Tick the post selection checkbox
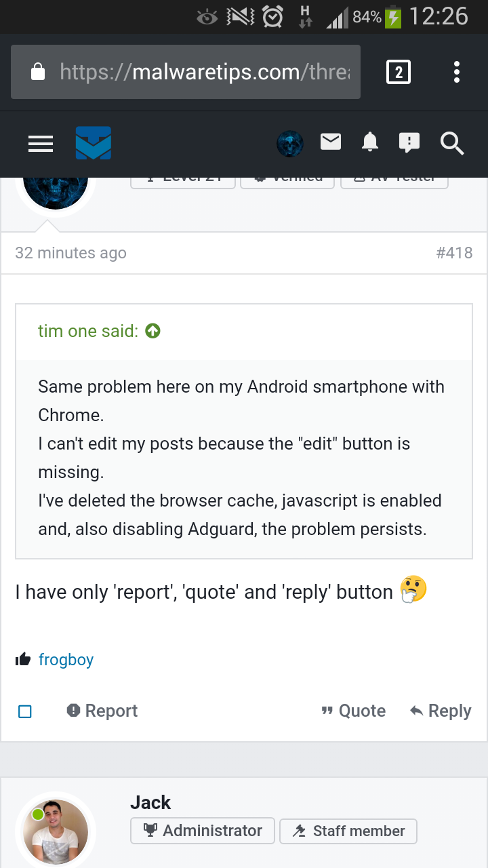Image resolution: width=488 pixels, height=868 pixels. point(25,711)
